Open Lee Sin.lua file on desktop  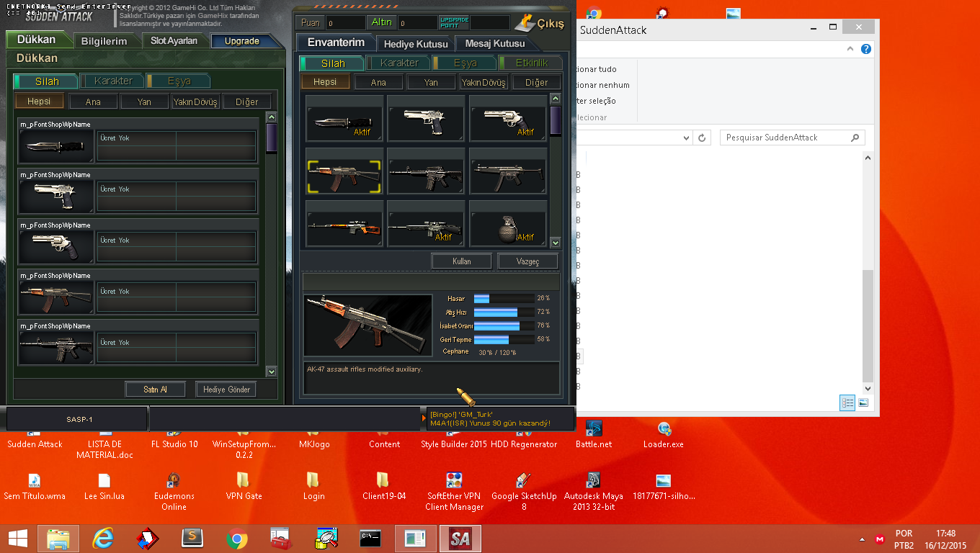coord(104,486)
